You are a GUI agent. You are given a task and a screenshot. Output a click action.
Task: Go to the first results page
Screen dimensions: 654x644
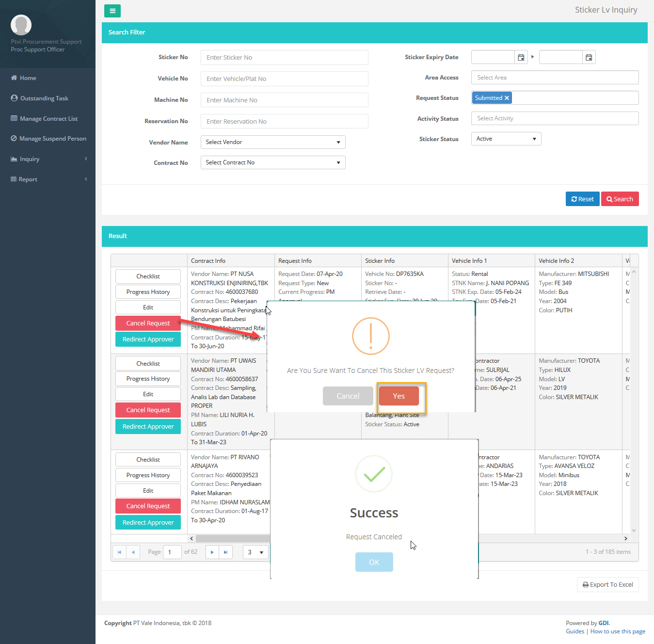[119, 552]
